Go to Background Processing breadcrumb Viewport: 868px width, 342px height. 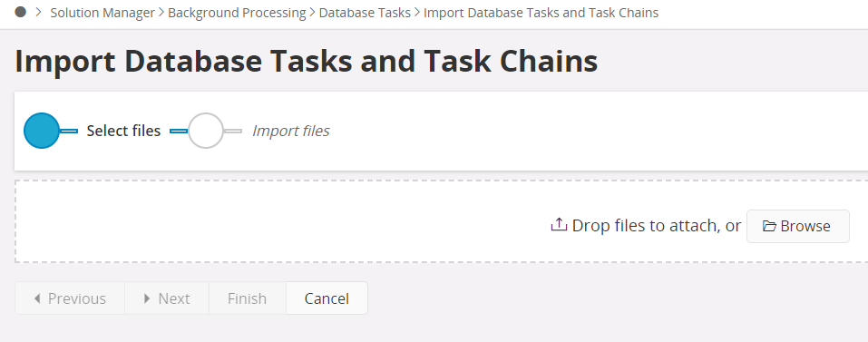[237, 13]
